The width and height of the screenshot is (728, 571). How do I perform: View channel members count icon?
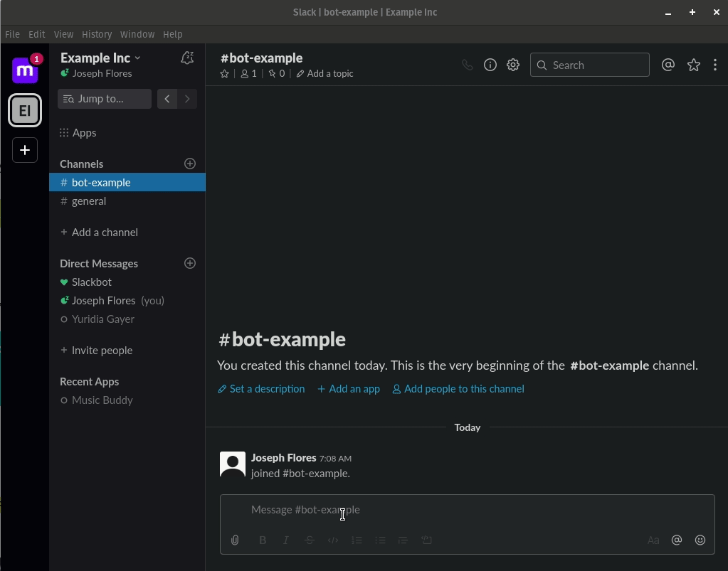249,74
